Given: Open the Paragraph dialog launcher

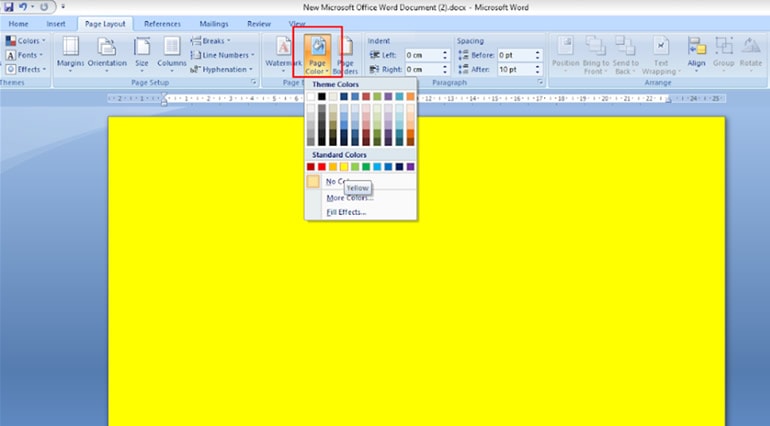Looking at the screenshot, I should [x=540, y=83].
